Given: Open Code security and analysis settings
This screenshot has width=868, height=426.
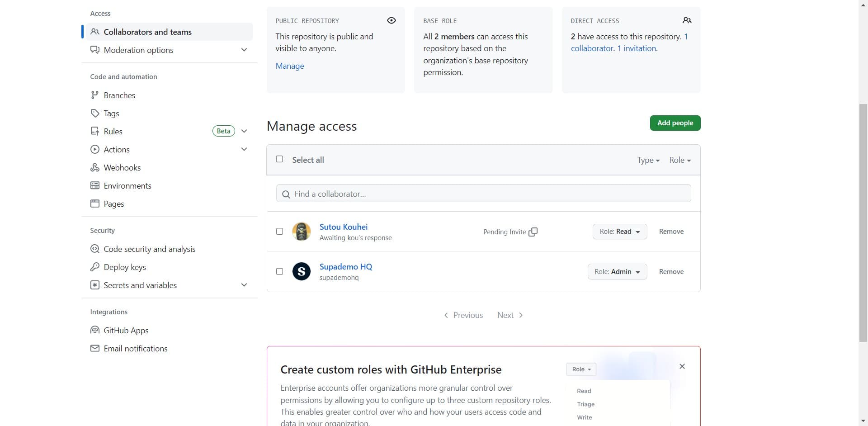Looking at the screenshot, I should click(149, 249).
